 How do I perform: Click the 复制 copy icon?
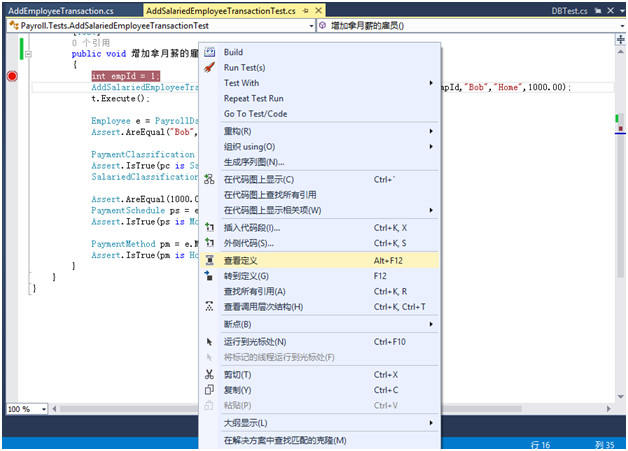pyautogui.click(x=209, y=390)
